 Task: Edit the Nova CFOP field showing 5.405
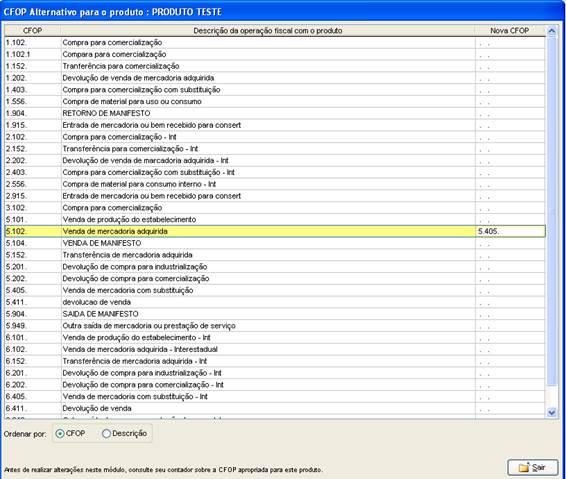pos(510,231)
